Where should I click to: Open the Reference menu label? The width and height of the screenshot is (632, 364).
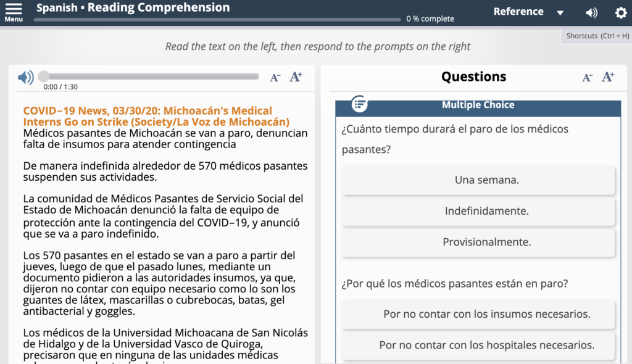point(518,12)
